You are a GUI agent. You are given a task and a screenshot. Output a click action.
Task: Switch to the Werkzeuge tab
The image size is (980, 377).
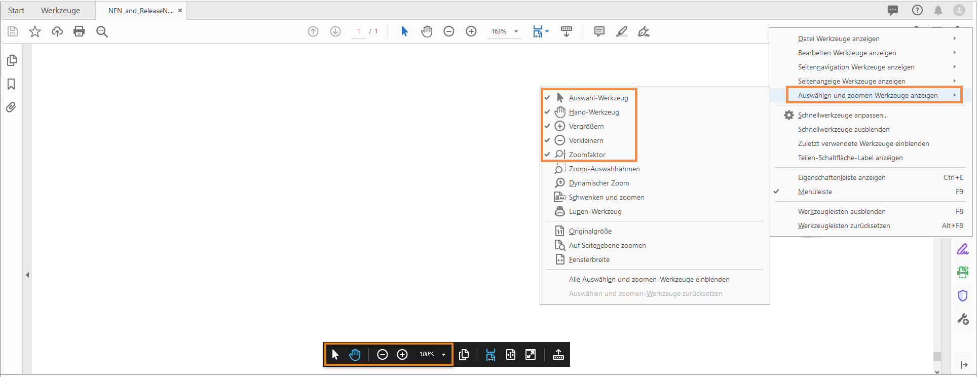pyautogui.click(x=60, y=11)
